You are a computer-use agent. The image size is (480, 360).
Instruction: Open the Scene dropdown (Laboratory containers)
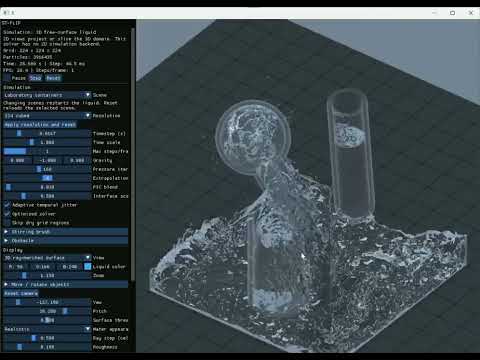pyautogui.click(x=47, y=95)
